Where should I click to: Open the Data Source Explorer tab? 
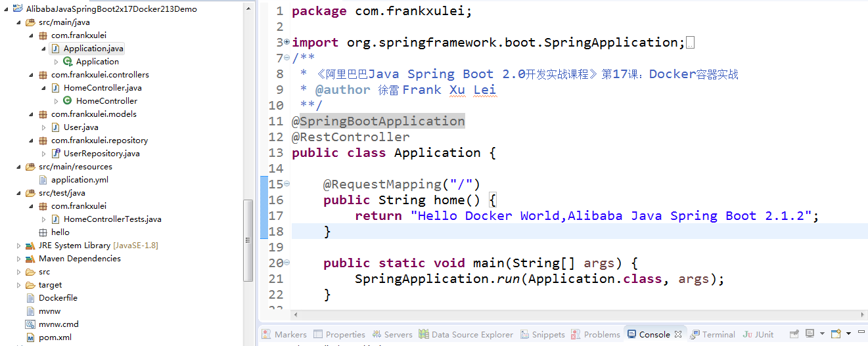466,334
